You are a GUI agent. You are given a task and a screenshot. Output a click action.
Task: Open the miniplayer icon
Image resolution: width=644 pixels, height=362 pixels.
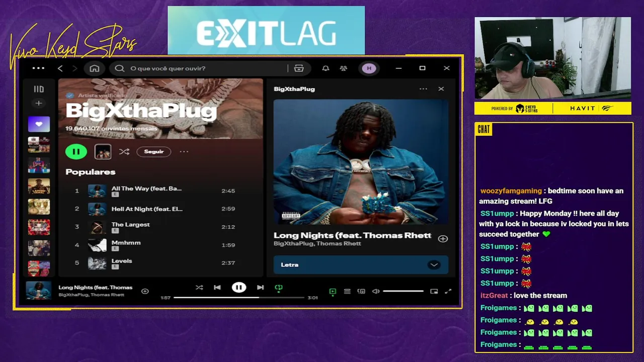coord(434,291)
